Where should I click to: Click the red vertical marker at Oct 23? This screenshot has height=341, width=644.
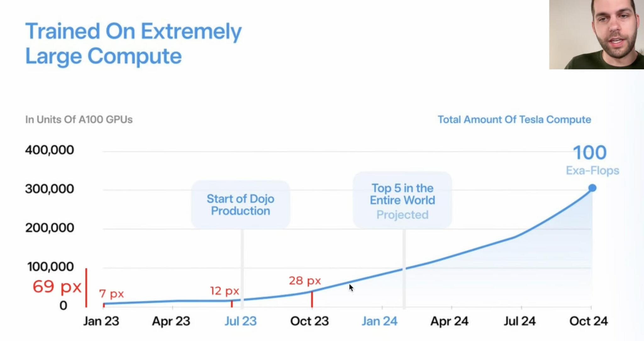tap(312, 300)
